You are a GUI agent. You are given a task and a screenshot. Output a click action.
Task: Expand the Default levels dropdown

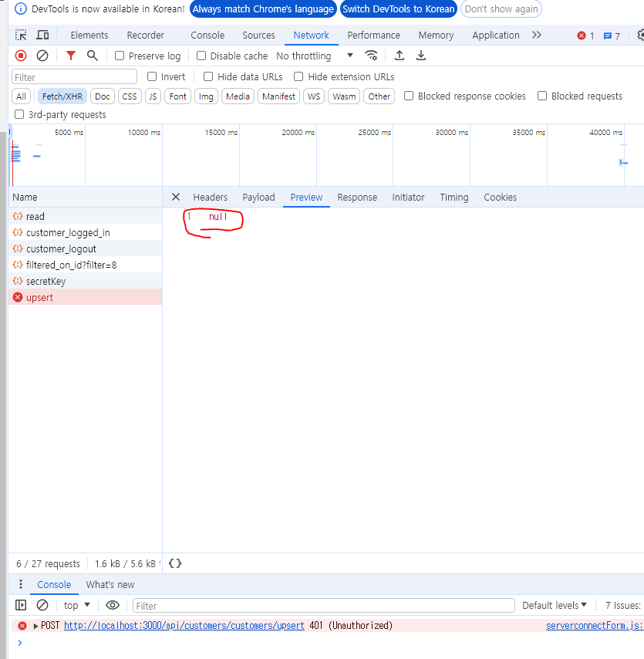pos(555,606)
